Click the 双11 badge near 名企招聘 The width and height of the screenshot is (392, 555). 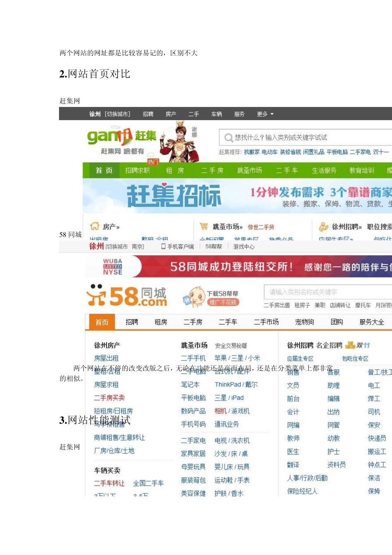click(358, 345)
